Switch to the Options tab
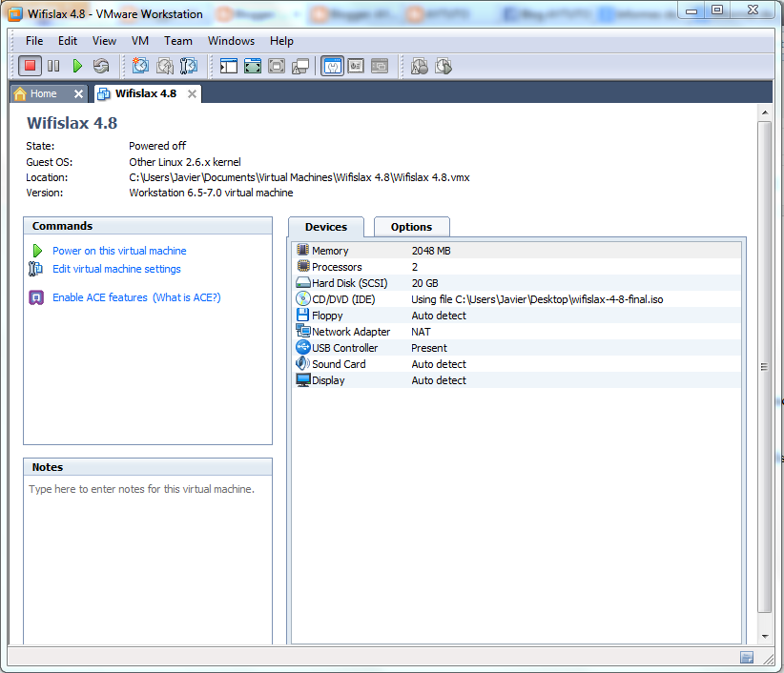This screenshot has width=784, height=673. 411,227
